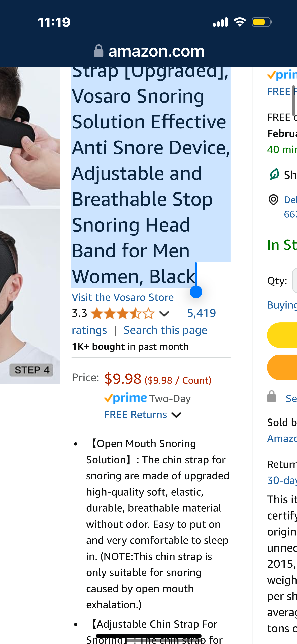Tap the blue text selection handle
This screenshot has width=297, height=644.
tap(196, 292)
